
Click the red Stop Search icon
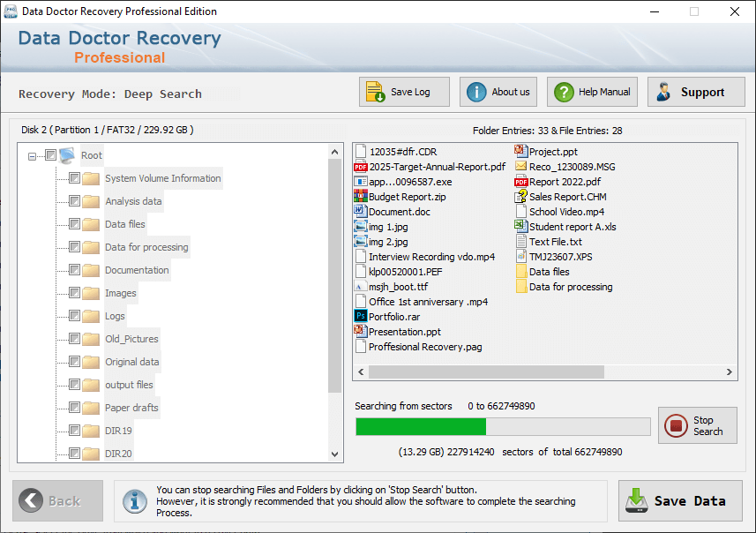[676, 426]
